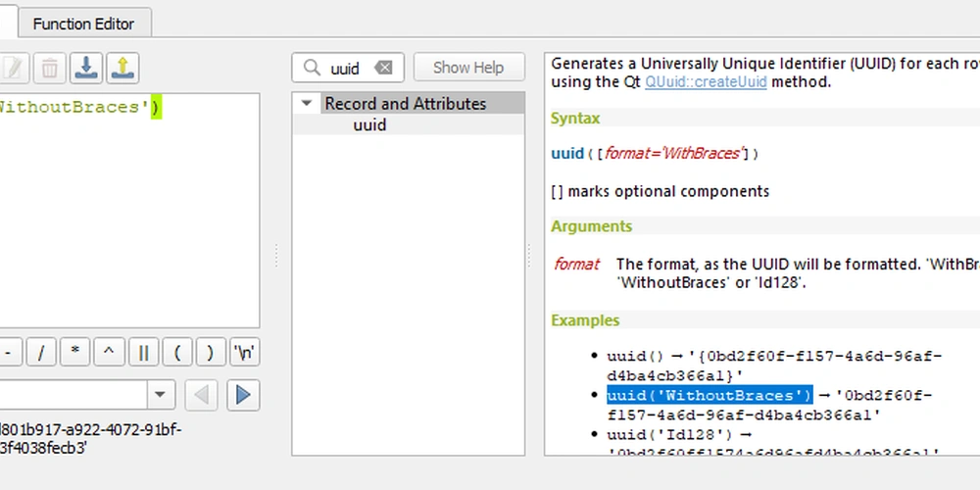
Task: Insert the string concatenation || operator
Action: pyautogui.click(x=143, y=352)
